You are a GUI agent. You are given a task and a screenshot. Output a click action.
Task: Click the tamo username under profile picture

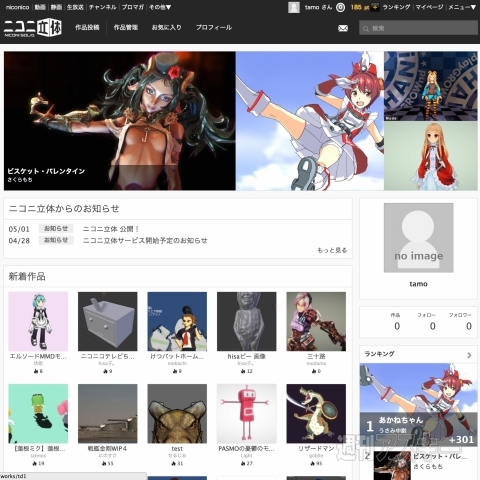point(418,284)
